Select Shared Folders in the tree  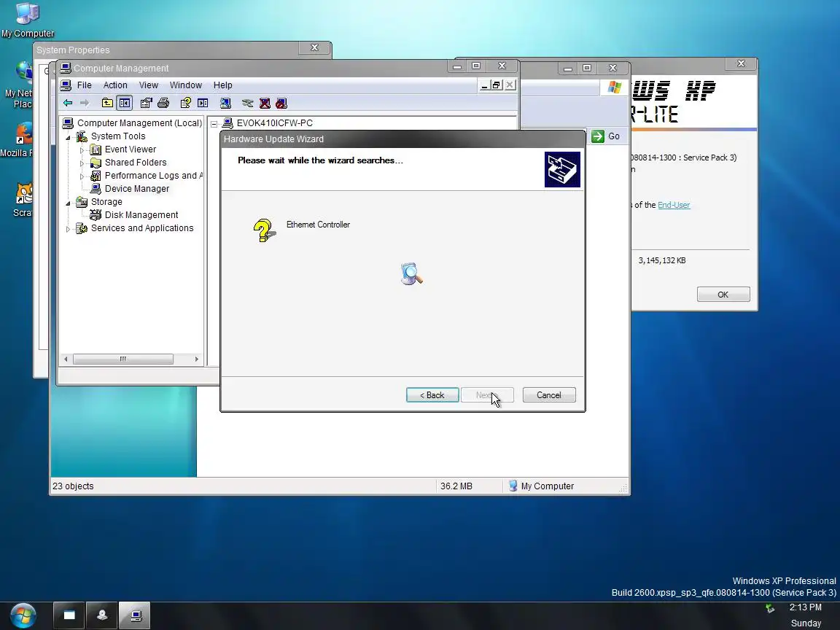[x=136, y=163]
